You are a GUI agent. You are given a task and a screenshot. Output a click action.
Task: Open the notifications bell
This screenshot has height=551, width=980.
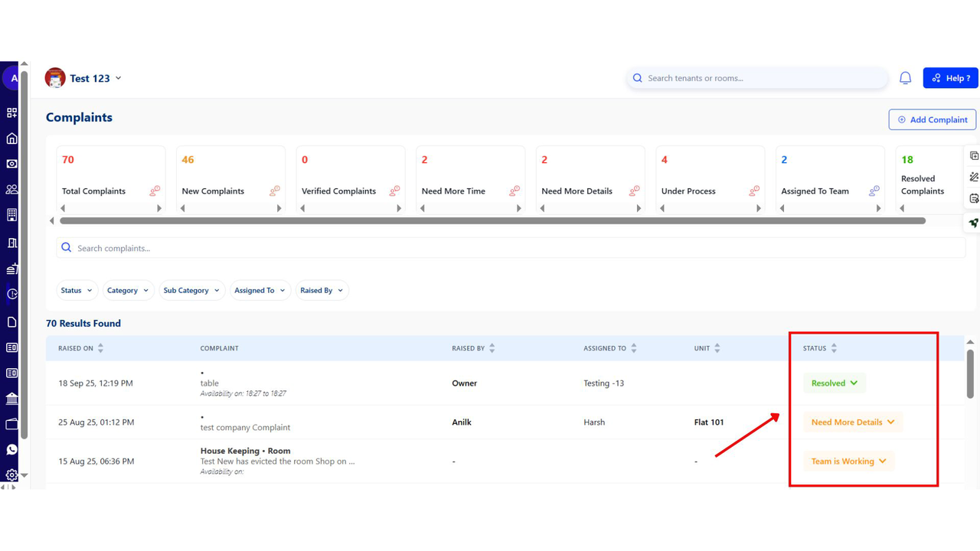point(905,78)
